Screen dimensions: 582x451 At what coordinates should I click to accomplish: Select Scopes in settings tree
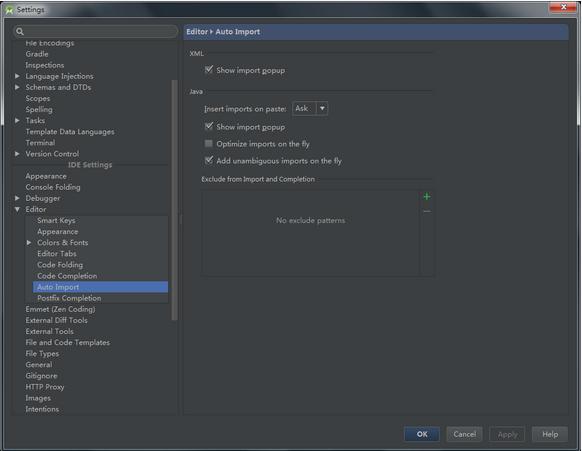37,98
